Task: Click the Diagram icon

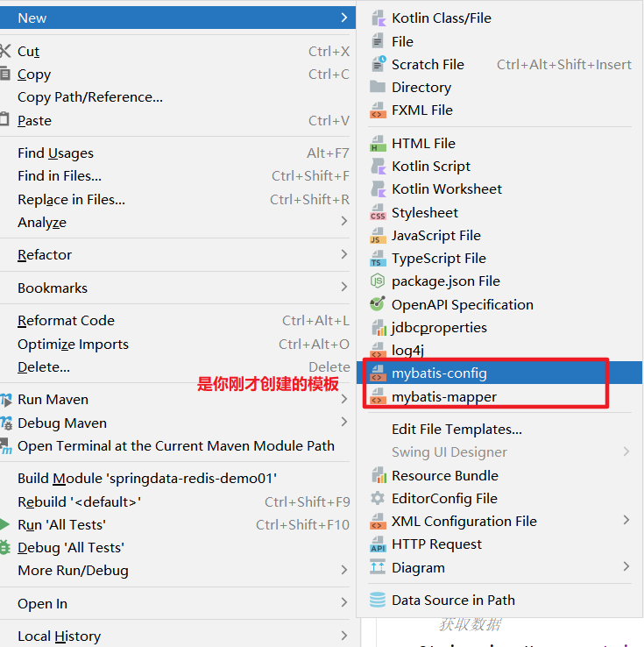Action: [x=378, y=567]
